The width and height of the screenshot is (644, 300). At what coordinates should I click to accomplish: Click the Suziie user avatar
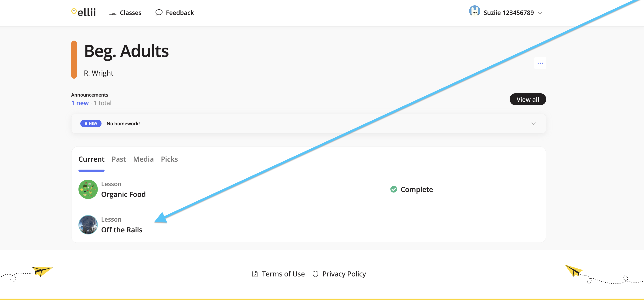(x=474, y=11)
